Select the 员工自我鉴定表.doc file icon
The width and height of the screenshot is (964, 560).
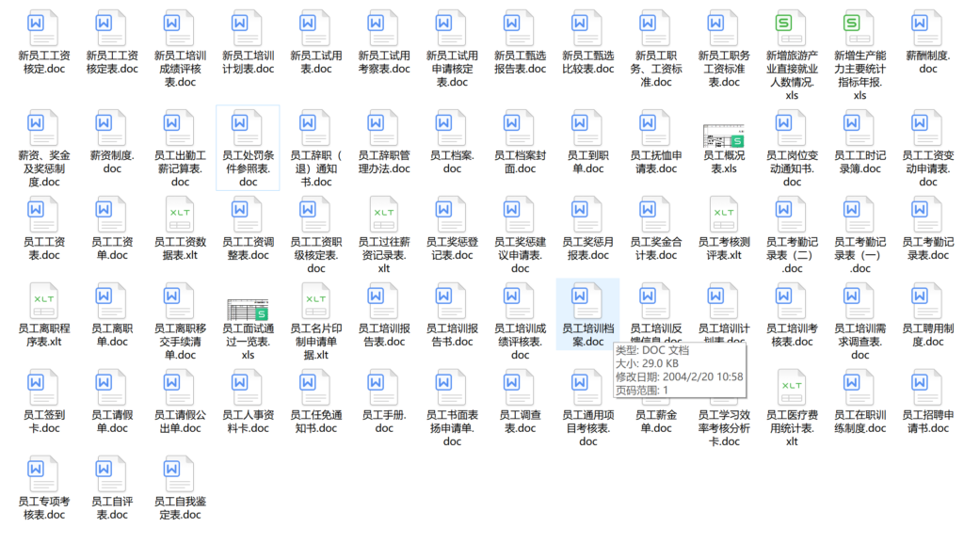180,475
